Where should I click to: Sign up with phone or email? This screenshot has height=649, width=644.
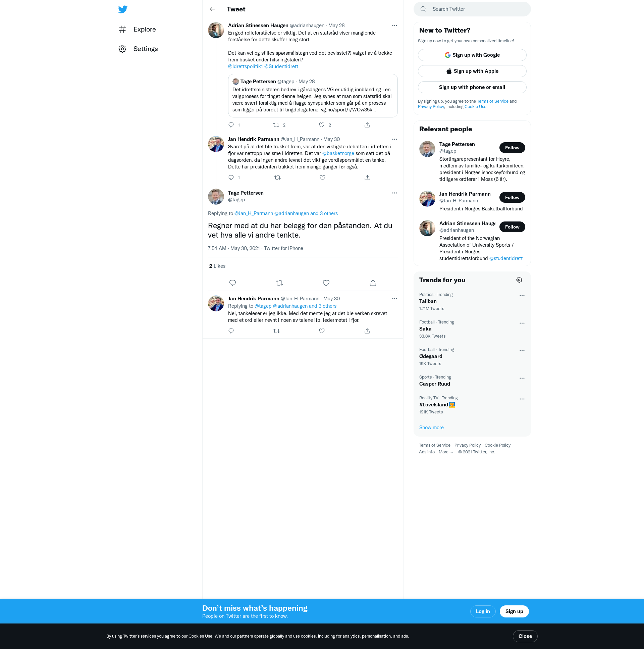[x=472, y=87]
